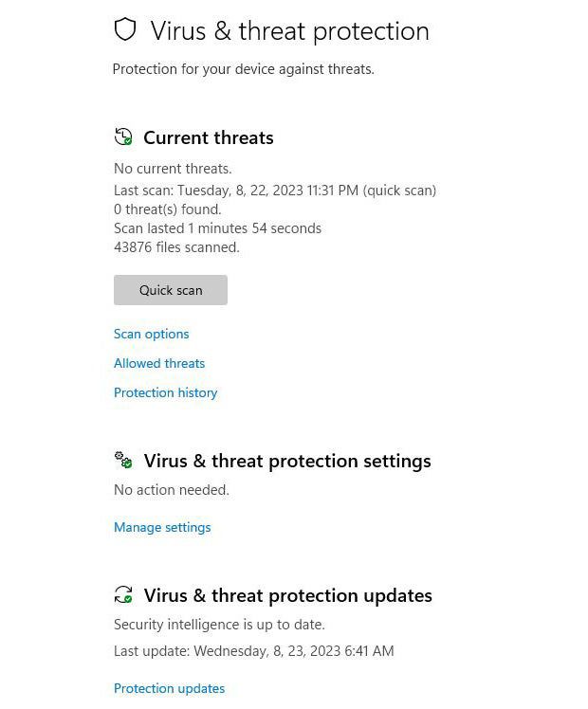
Task: Click the protection settings gears icon
Action: coord(123,461)
